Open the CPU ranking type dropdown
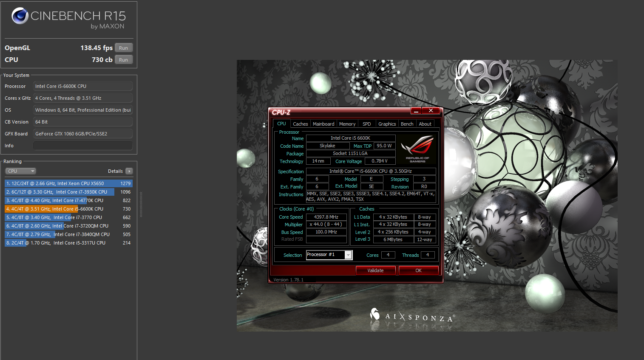Image resolution: width=644 pixels, height=360 pixels. 20,171
